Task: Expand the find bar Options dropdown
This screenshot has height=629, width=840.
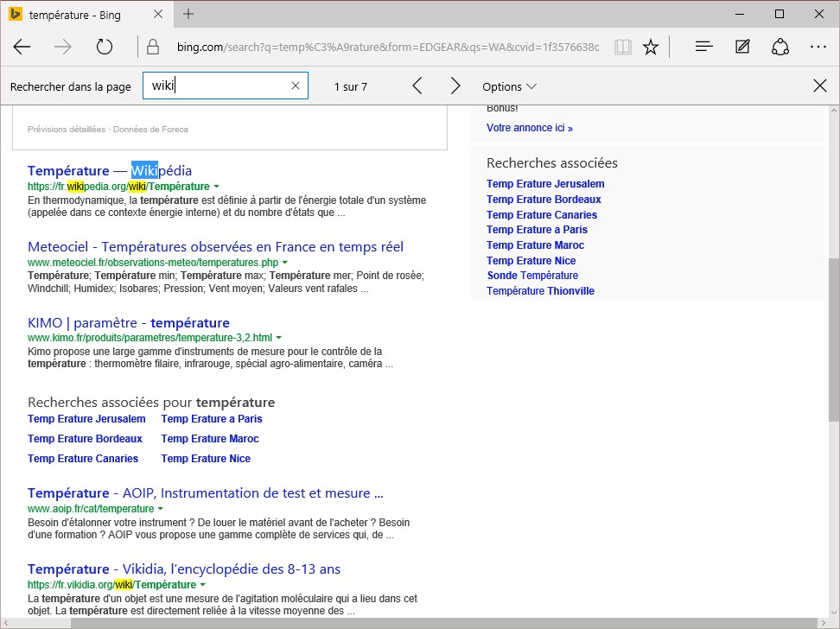Action: coord(509,86)
